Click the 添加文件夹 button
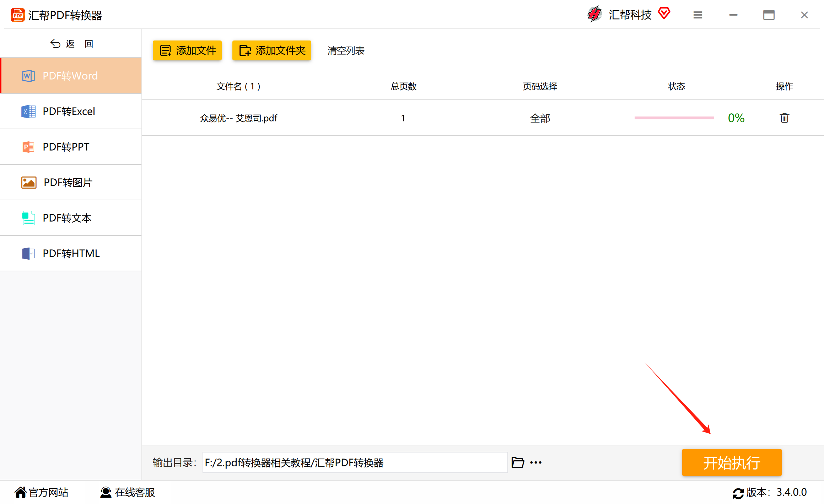This screenshot has width=824, height=504. pyautogui.click(x=272, y=50)
